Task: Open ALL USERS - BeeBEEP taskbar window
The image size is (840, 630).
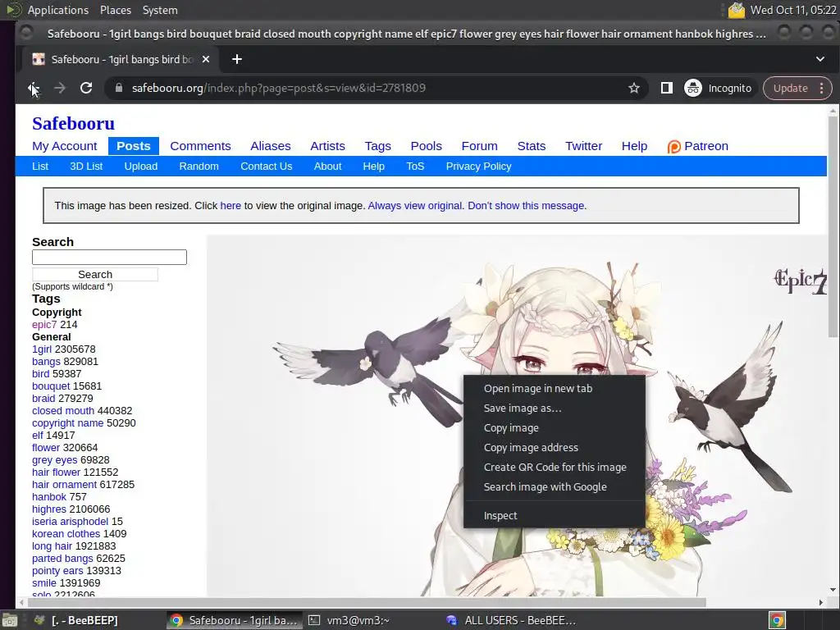Action: click(x=512, y=620)
